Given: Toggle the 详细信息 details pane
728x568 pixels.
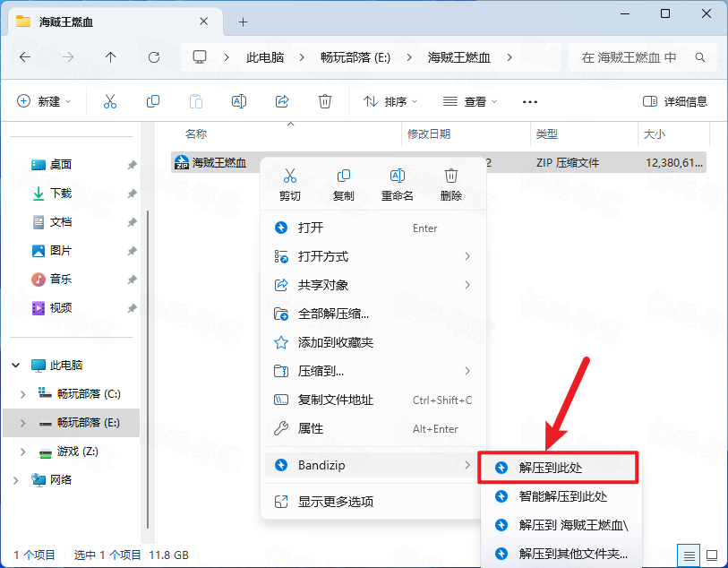Looking at the screenshot, I should click(674, 101).
